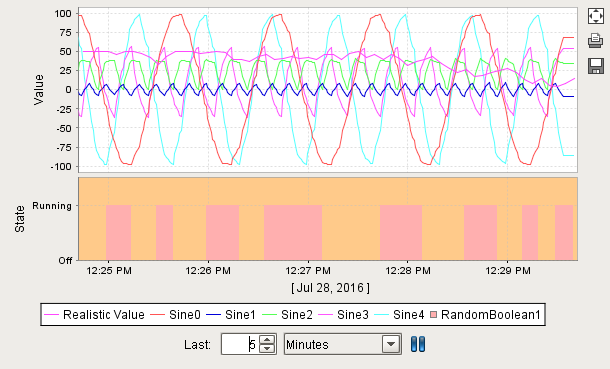Click the State axis title
This screenshot has height=369, width=610.
pos(20,219)
